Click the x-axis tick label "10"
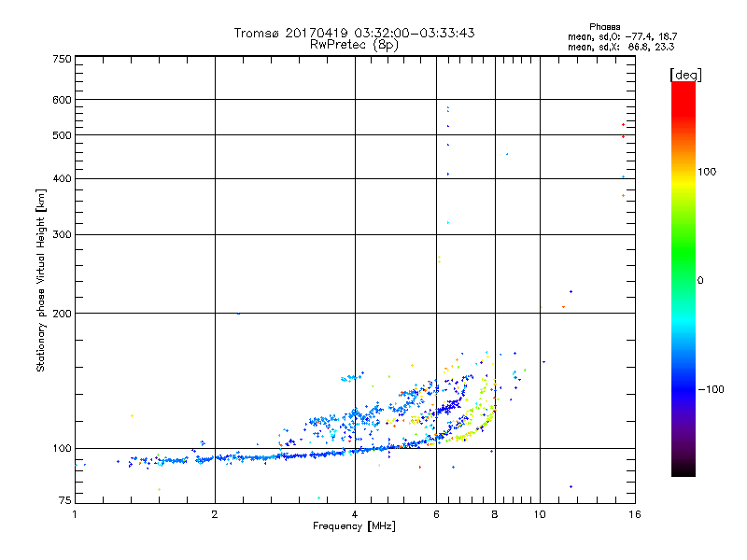 point(540,514)
